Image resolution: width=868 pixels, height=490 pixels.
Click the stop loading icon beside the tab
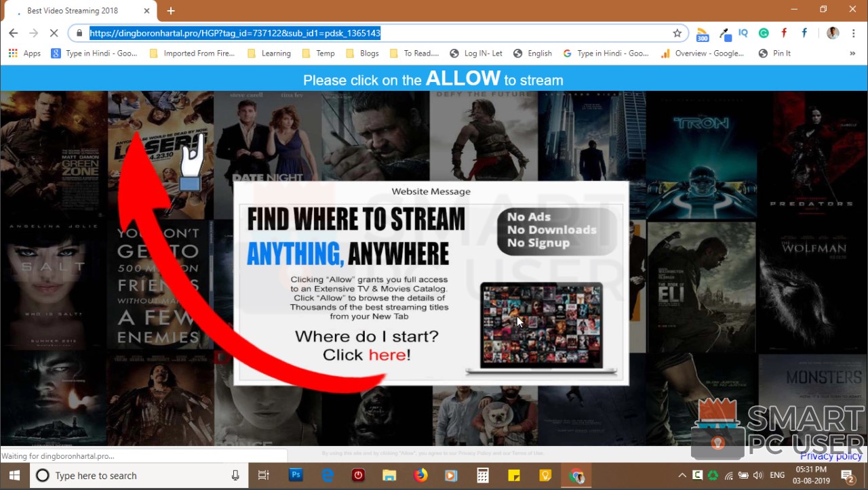pyautogui.click(x=54, y=33)
